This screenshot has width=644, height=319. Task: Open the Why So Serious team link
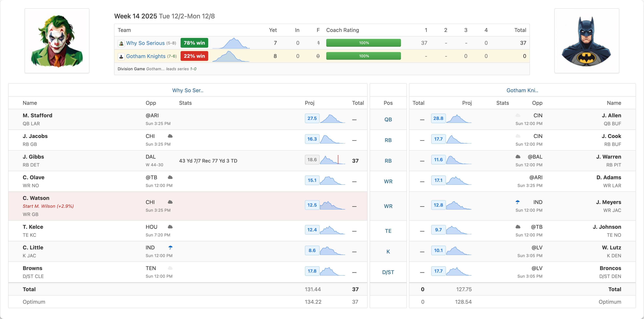(x=145, y=43)
